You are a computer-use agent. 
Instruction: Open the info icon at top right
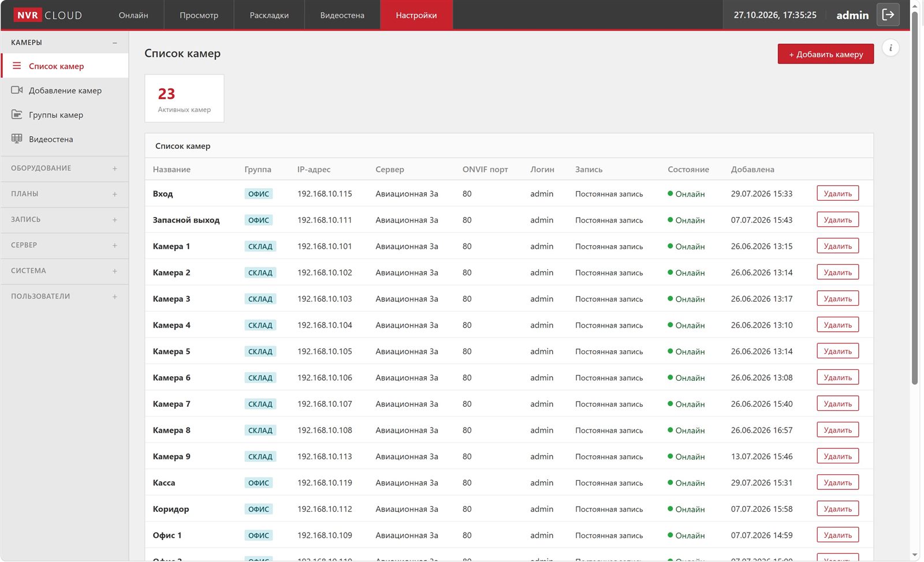coord(891,48)
